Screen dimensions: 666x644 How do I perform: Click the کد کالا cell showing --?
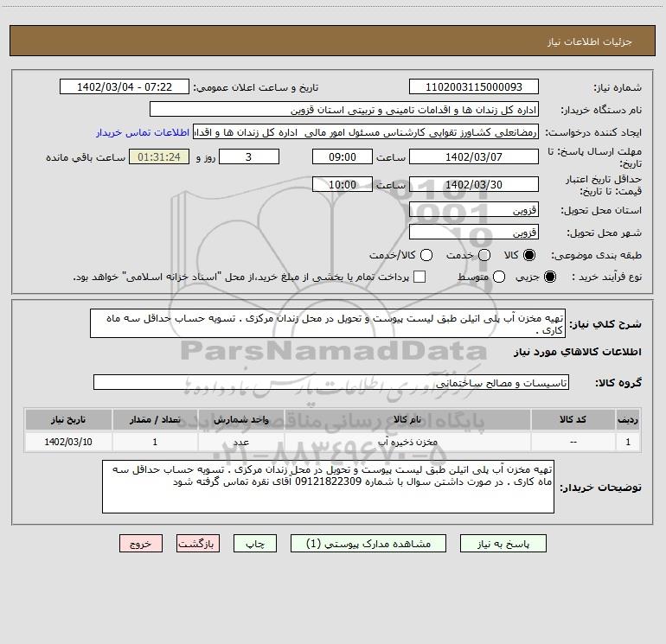pyautogui.click(x=573, y=442)
